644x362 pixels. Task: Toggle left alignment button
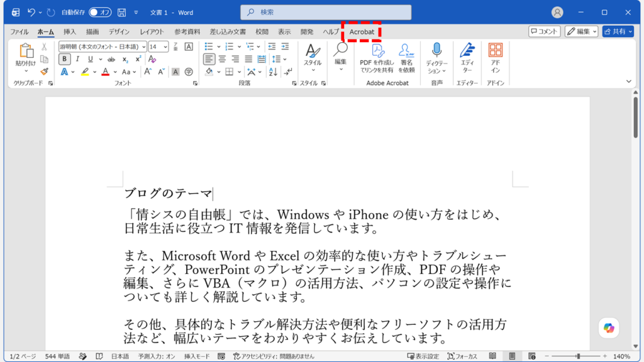click(209, 60)
